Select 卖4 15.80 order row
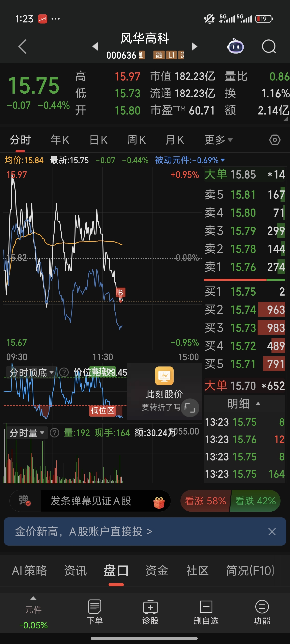 pos(244,213)
